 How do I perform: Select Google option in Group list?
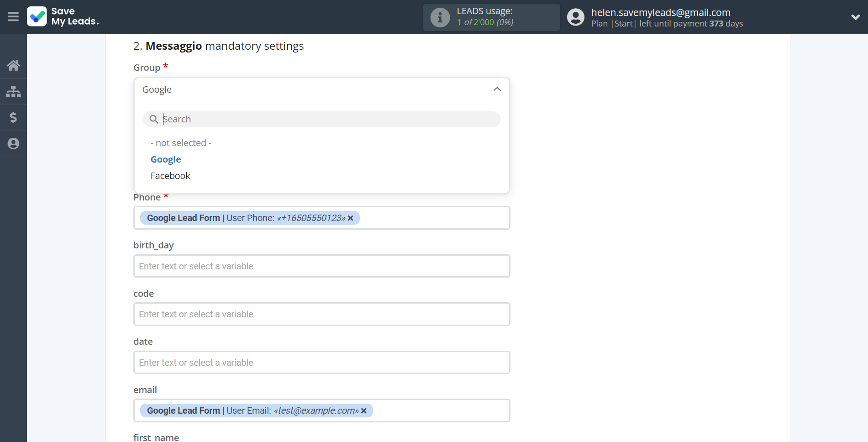click(x=166, y=159)
